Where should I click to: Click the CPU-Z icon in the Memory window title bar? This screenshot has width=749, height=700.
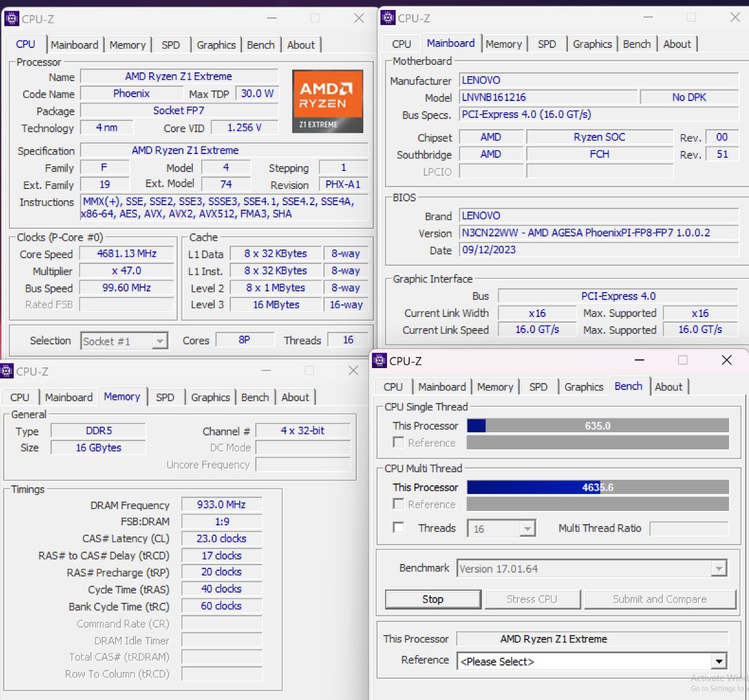7,371
